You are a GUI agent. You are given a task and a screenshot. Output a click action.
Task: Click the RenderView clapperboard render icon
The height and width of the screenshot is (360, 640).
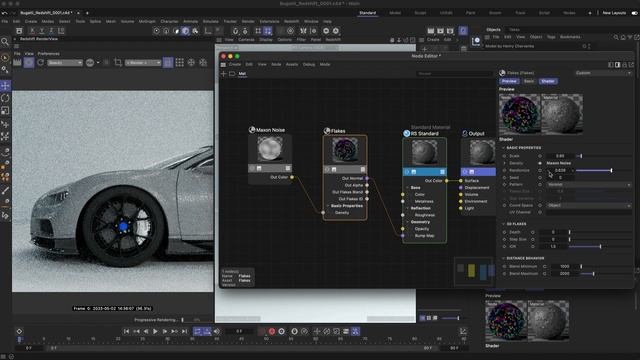pos(17,62)
